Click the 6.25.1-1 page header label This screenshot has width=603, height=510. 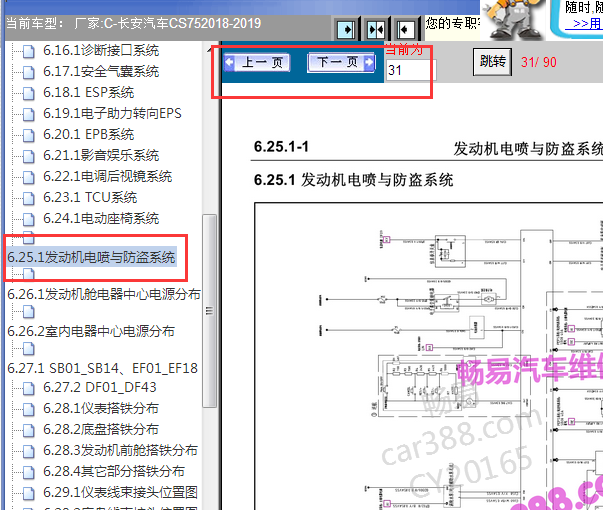(281, 147)
